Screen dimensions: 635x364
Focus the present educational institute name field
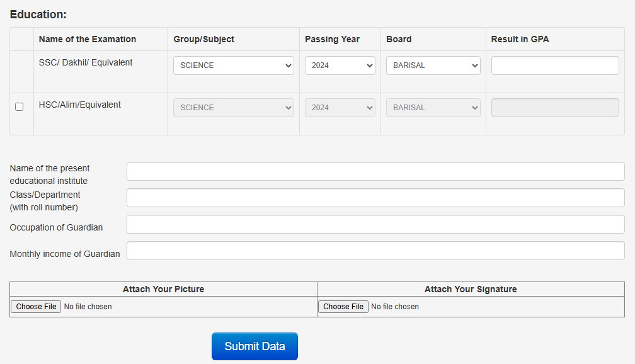click(375, 171)
